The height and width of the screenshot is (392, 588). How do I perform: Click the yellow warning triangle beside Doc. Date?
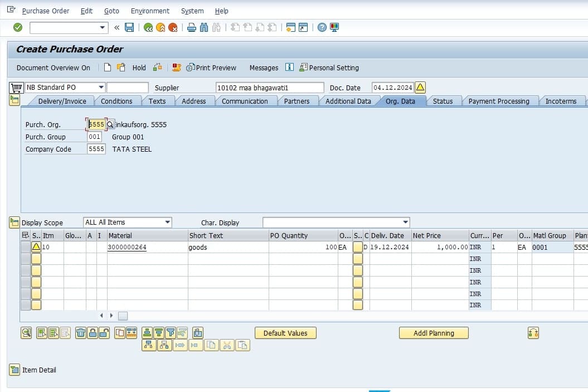point(420,88)
